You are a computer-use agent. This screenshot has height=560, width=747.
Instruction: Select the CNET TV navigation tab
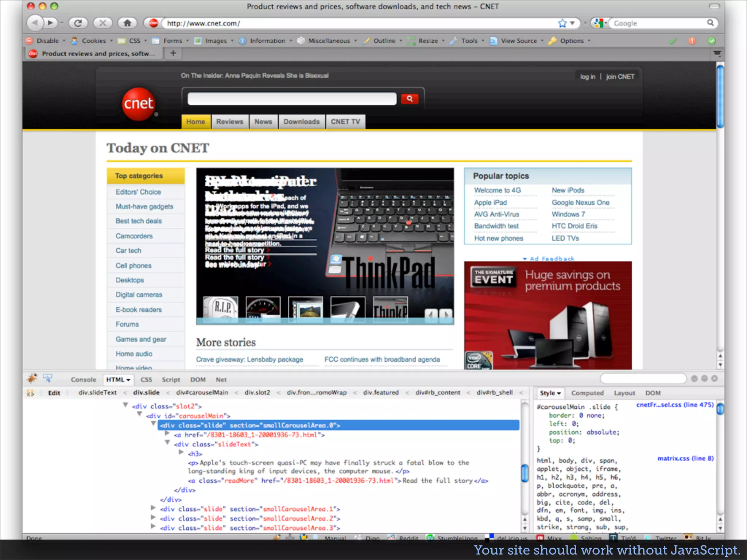[x=345, y=122]
